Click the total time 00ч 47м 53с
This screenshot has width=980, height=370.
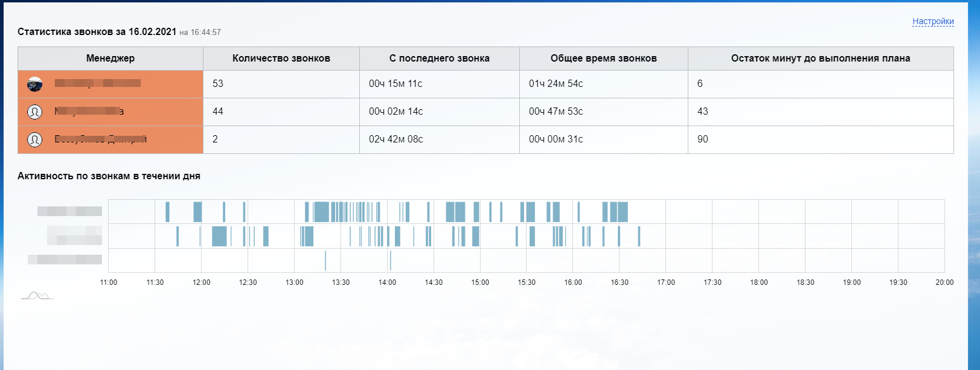coord(556,112)
